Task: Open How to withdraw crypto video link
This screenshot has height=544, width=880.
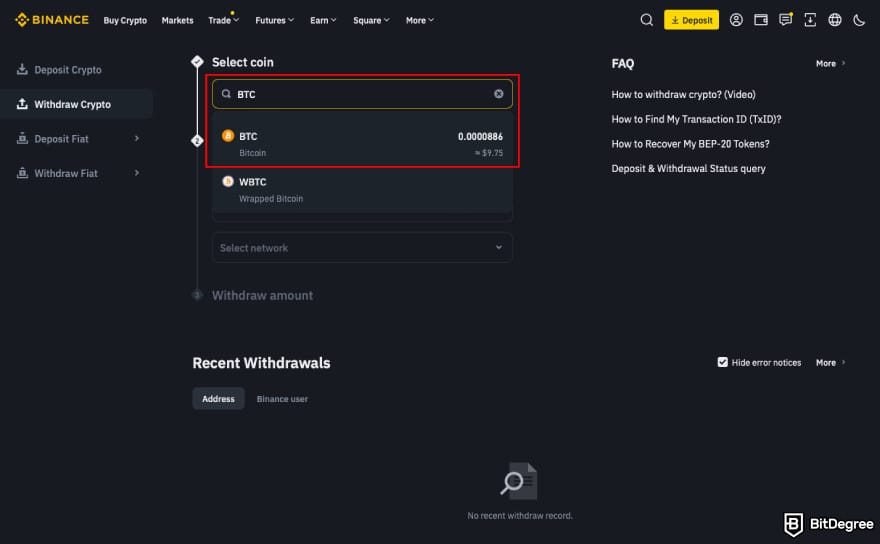Action: 683,94
